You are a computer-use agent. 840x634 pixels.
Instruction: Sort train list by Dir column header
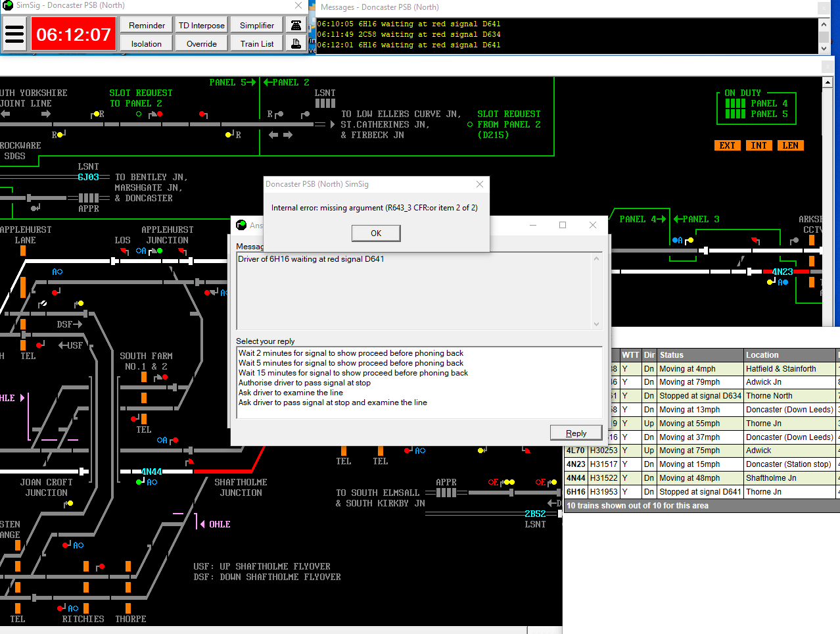point(649,355)
